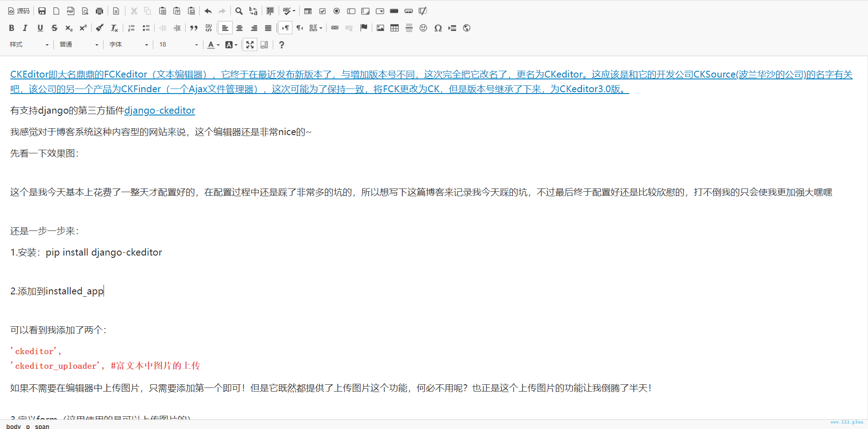Insert a special character (Omega)
Image resolution: width=868 pixels, height=429 pixels.
click(438, 28)
